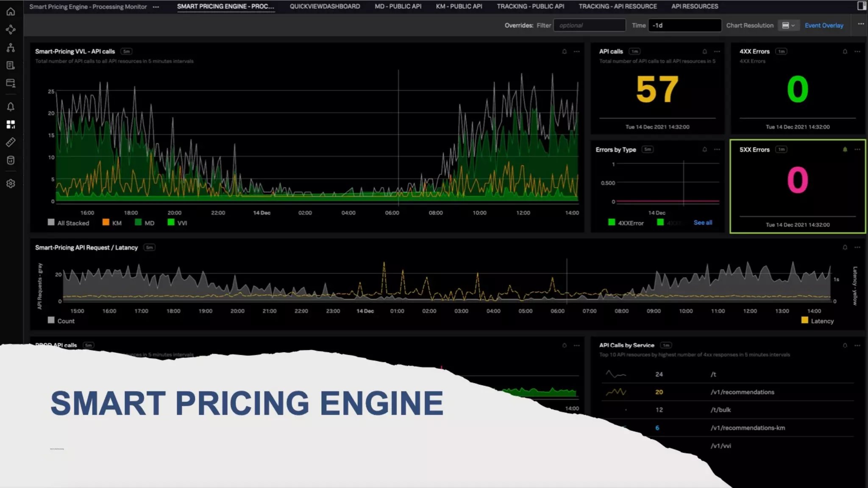Click the Event Overlay link
This screenshot has height=488, width=868.
coord(823,25)
